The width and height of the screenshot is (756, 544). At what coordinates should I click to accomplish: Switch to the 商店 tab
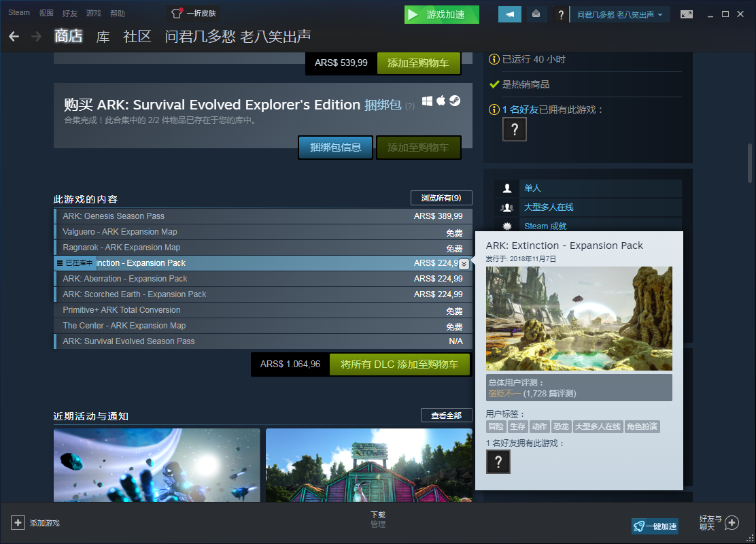click(x=68, y=36)
